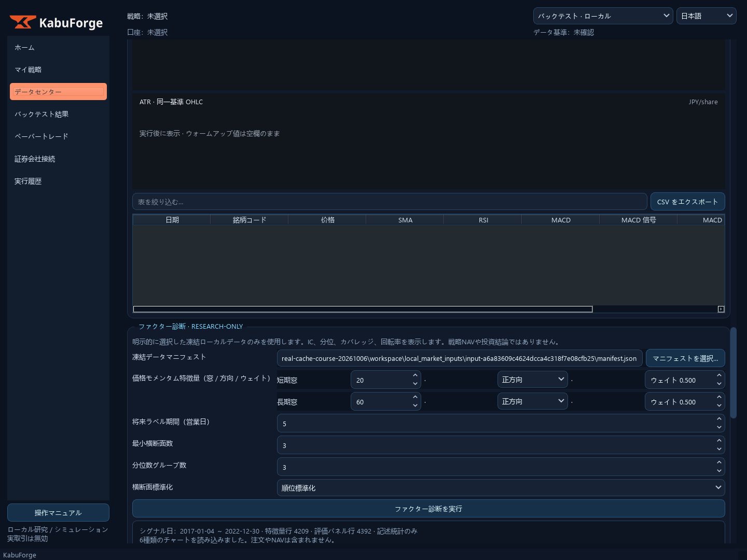
Task: Click the データ基準: 未確認 status text
Action: tap(563, 32)
